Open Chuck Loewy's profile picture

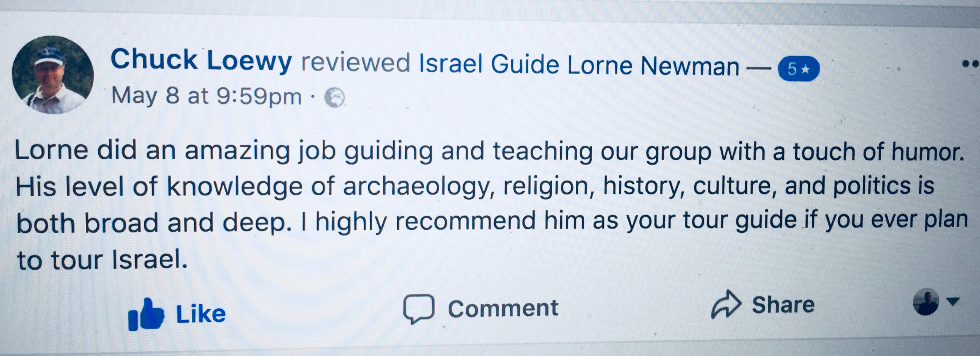52,75
